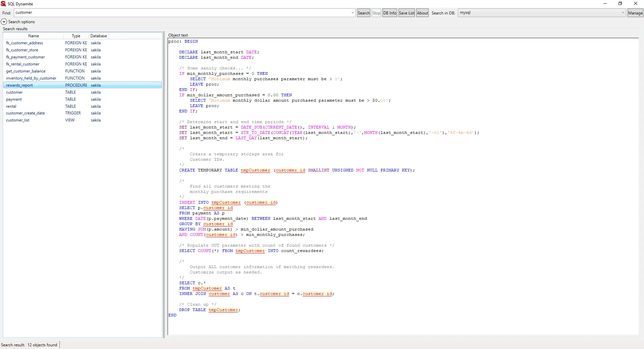Viewport: 644px width, 349px height.
Task: Select the payment table row
Action: pos(14,99)
